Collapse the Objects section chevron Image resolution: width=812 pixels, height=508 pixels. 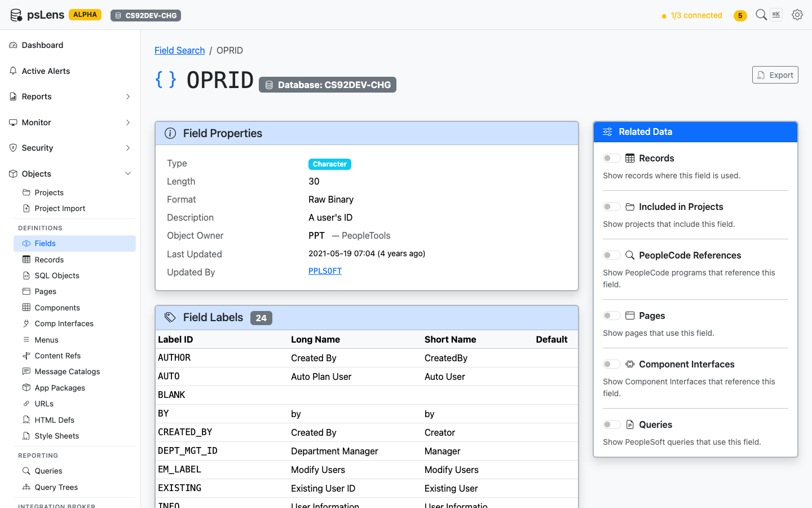pyautogui.click(x=128, y=174)
